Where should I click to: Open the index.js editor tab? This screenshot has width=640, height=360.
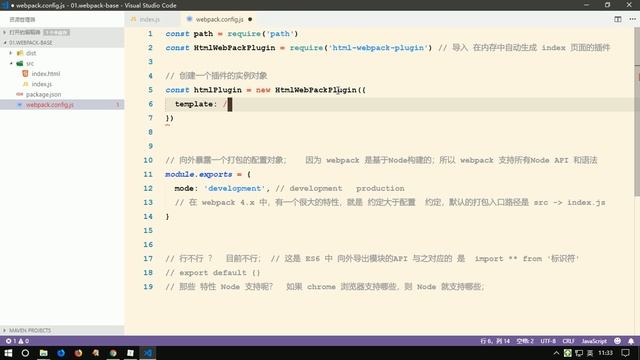click(149, 19)
